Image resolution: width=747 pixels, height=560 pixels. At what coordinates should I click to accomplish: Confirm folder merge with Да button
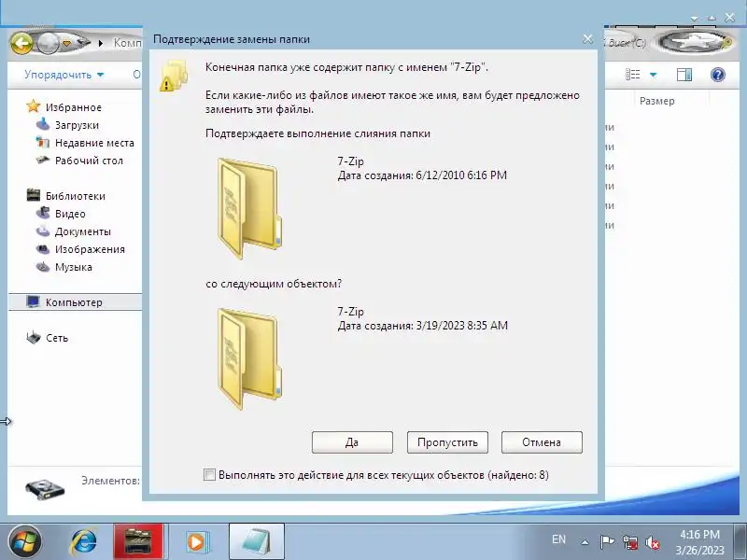352,442
